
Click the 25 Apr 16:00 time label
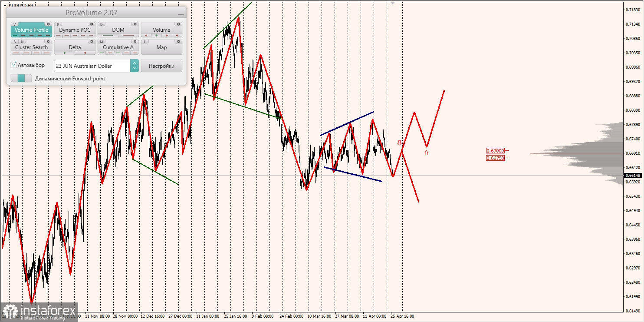tap(402, 316)
